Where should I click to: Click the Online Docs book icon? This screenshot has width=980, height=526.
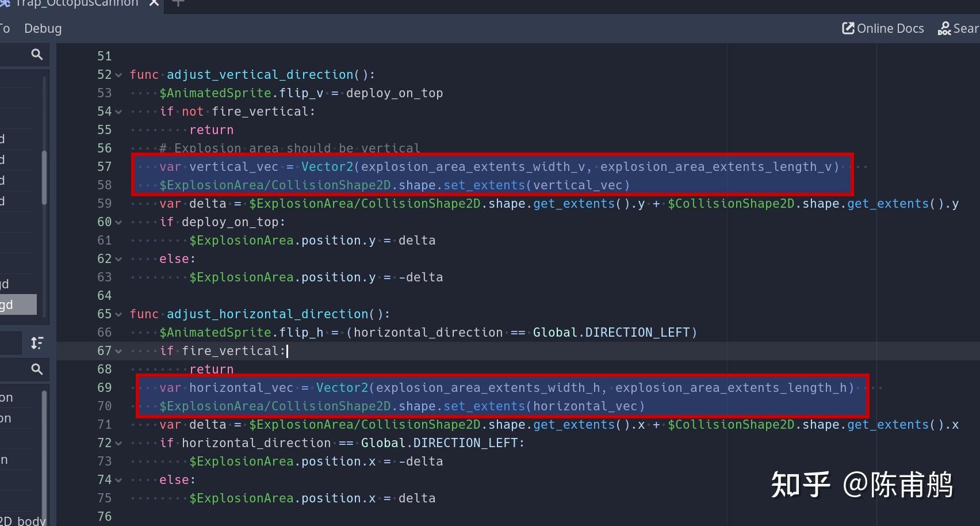click(x=848, y=28)
